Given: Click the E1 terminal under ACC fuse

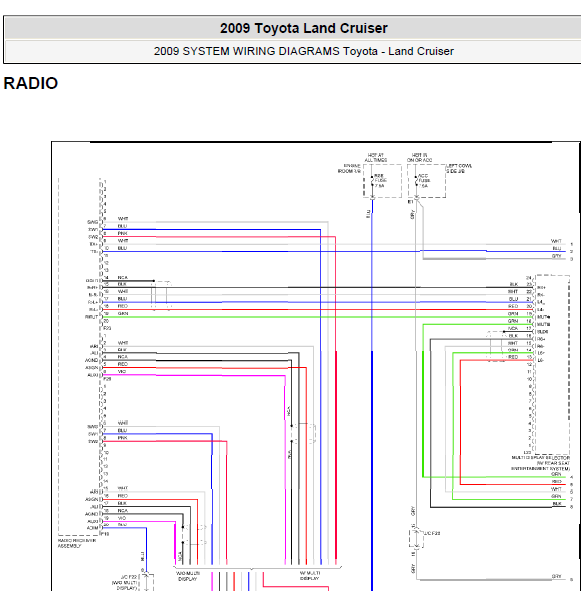Looking at the screenshot, I should (x=411, y=202).
